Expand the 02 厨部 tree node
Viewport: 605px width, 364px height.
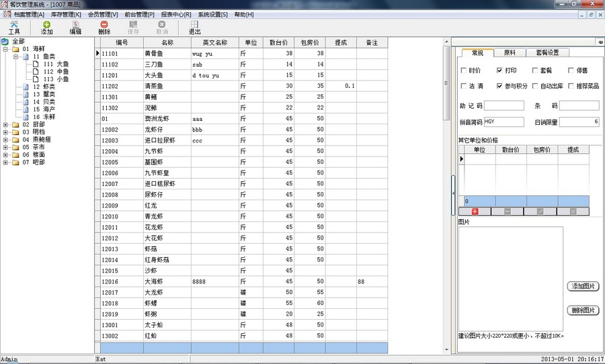pos(5,124)
